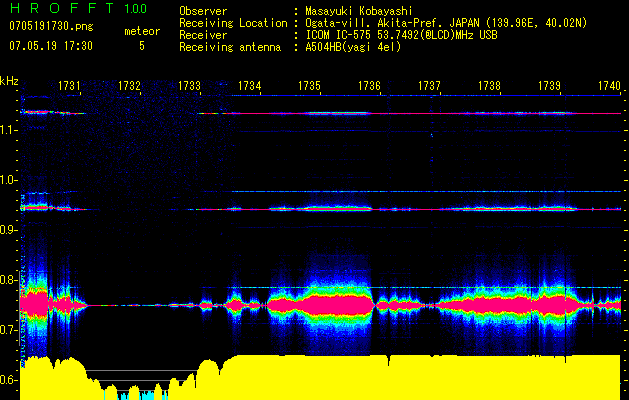Click the 1734 time marker
Viewport: 629px width, 400px height.
tap(250, 85)
